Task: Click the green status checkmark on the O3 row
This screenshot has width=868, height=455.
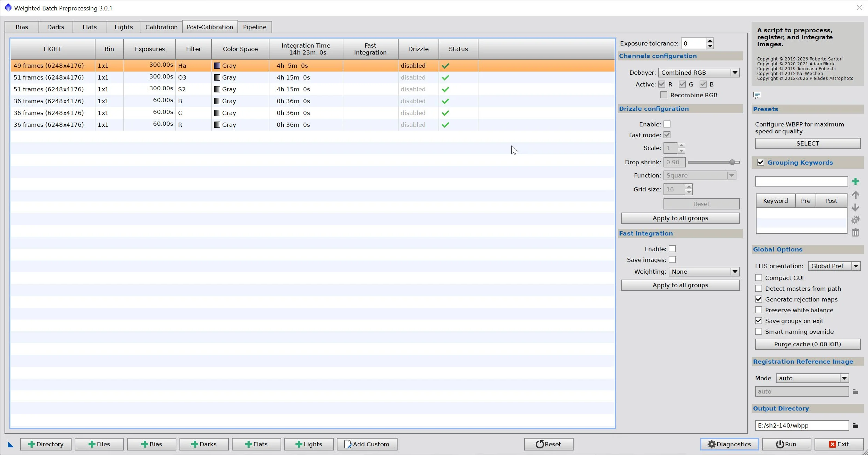Action: tap(445, 77)
